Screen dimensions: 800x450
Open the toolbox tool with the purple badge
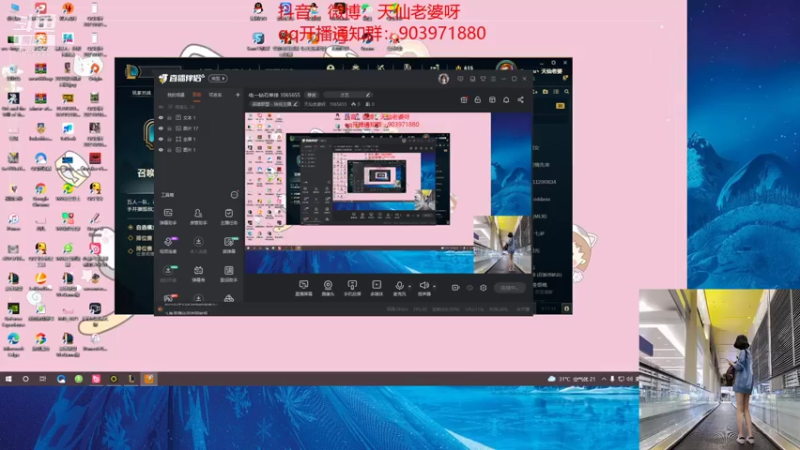click(x=168, y=242)
